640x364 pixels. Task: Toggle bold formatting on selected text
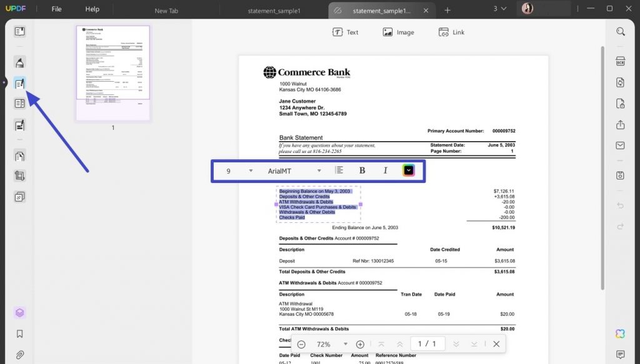(361, 170)
